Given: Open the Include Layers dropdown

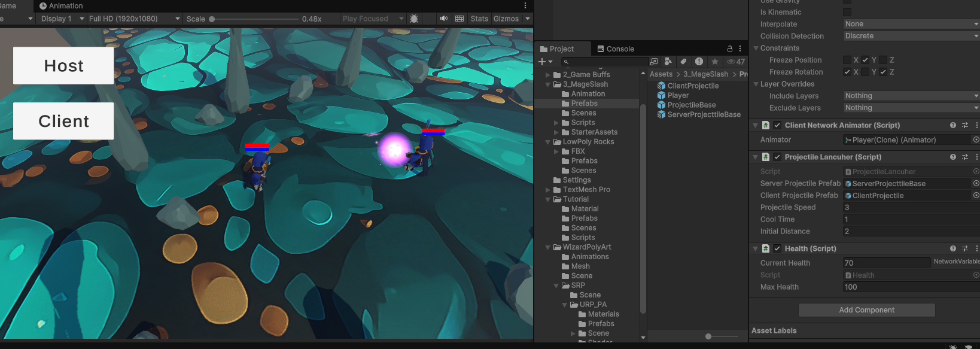Looking at the screenshot, I should (911, 96).
